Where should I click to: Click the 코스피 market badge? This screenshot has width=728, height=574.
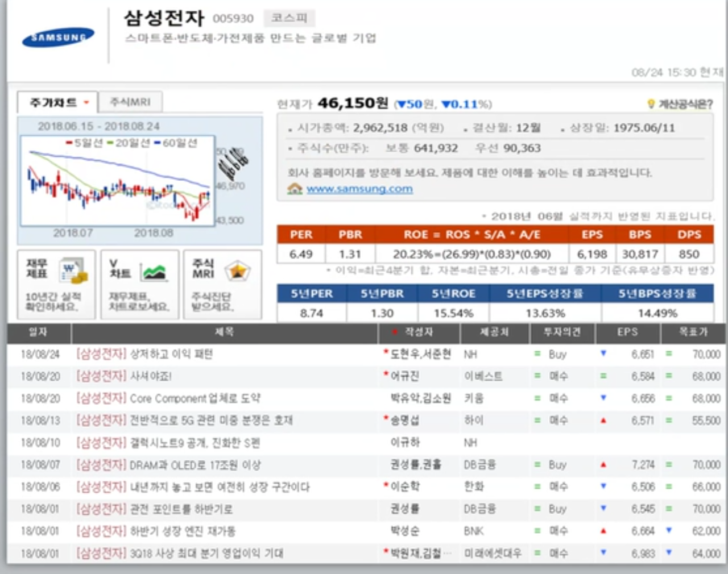coord(289,18)
